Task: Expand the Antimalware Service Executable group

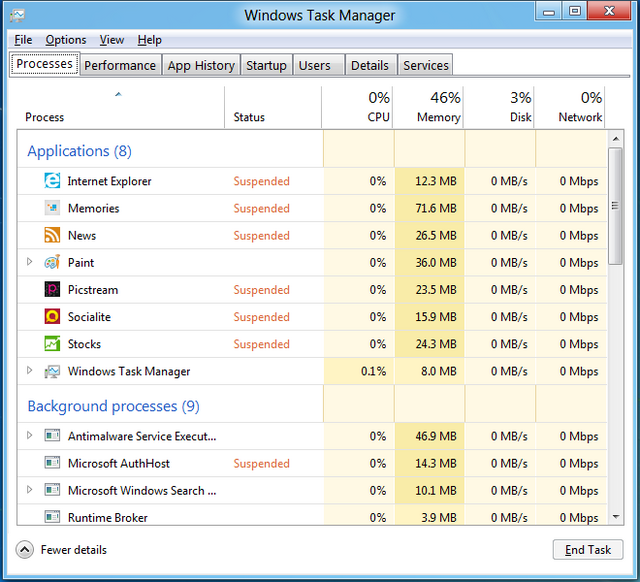Action: [x=29, y=435]
